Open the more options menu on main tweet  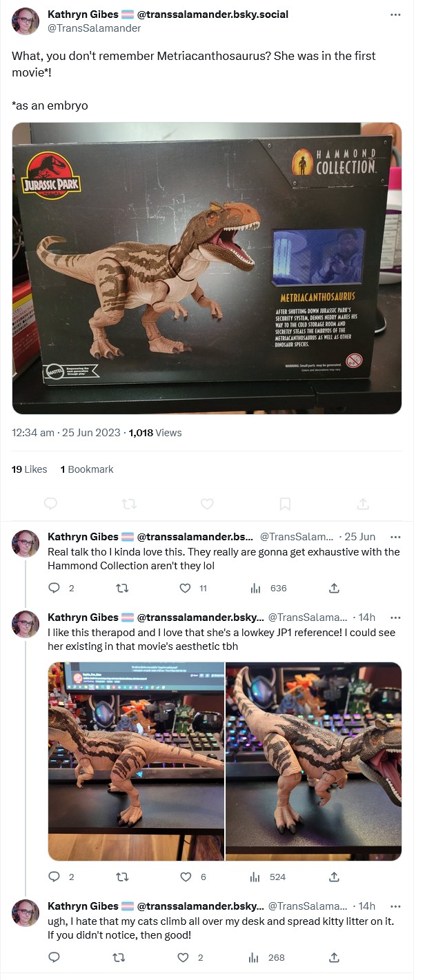click(395, 14)
